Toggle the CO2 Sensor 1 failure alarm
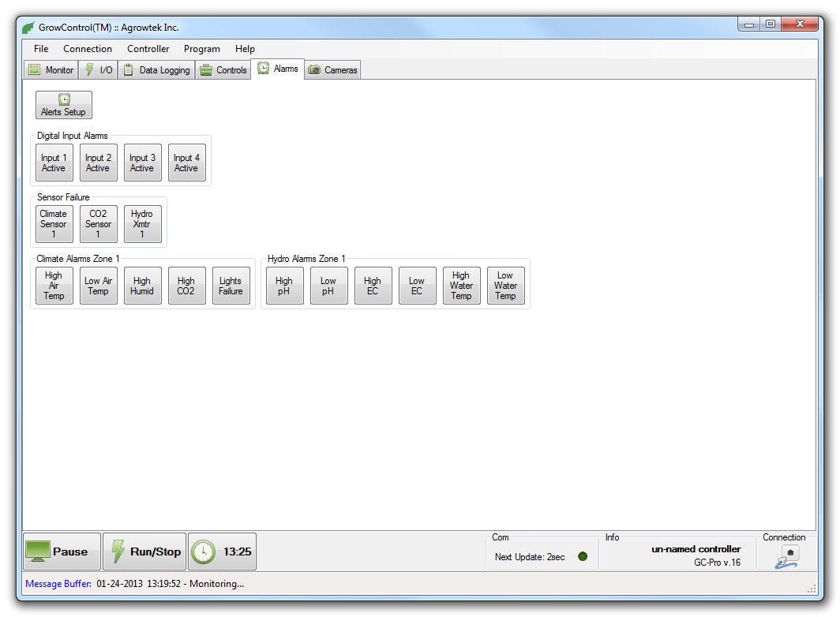This screenshot has height=617, width=840. 98,224
